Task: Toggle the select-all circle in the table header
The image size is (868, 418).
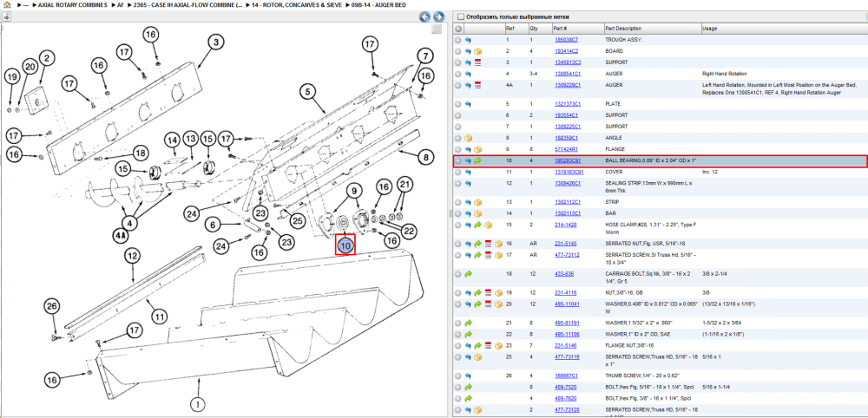Action: 457,29
